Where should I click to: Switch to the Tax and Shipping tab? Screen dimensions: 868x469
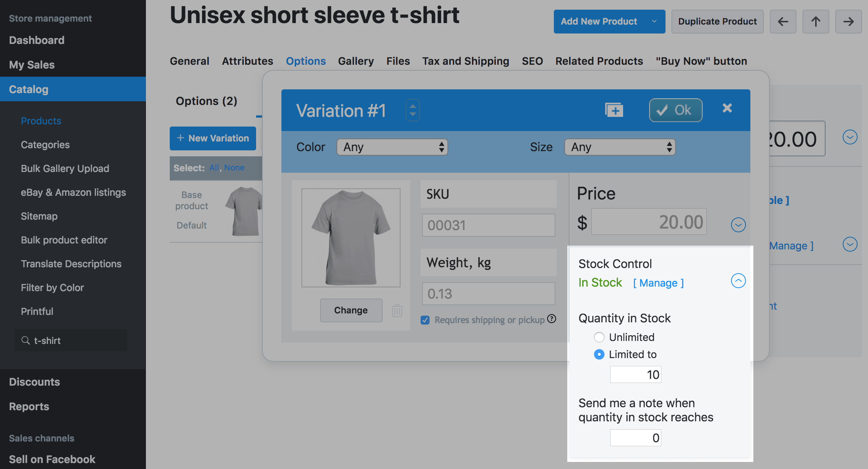coord(465,61)
